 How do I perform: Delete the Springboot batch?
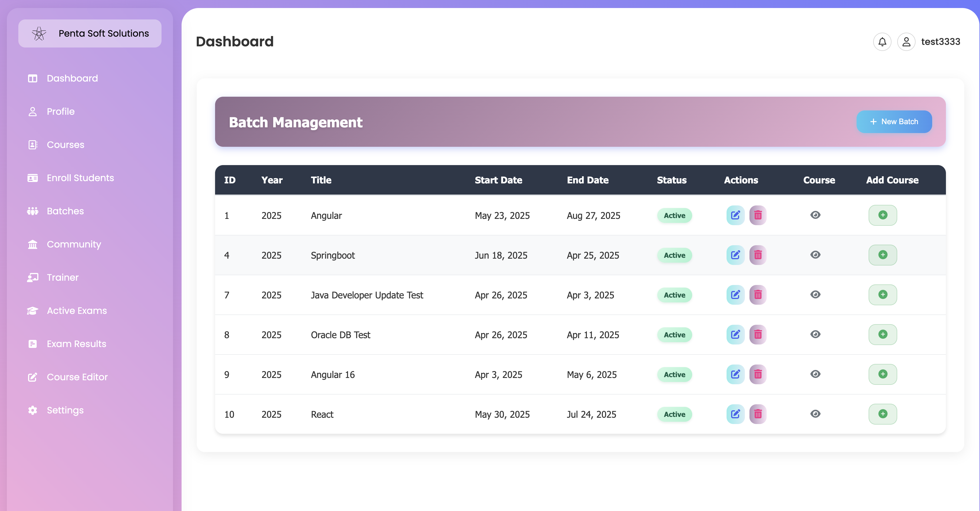(x=757, y=255)
